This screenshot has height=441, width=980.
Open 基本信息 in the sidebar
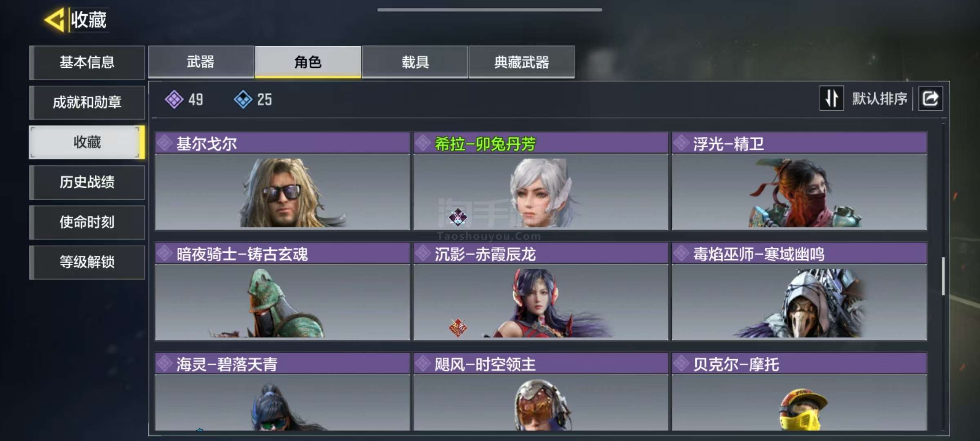tap(87, 62)
